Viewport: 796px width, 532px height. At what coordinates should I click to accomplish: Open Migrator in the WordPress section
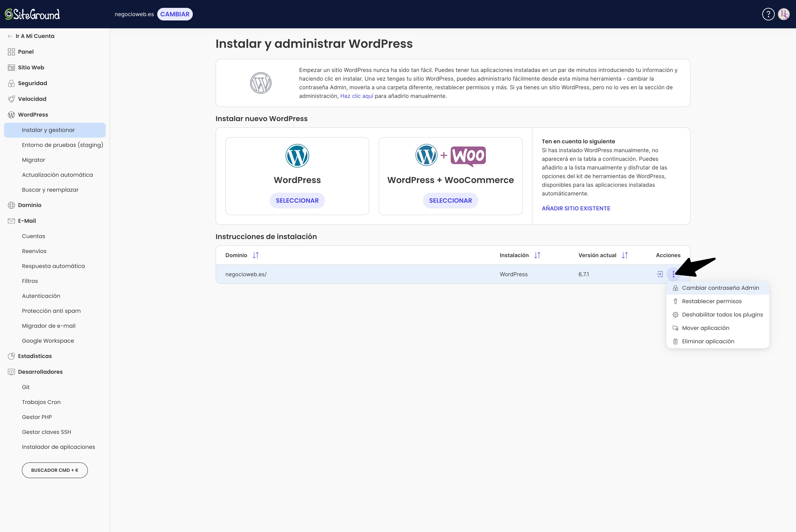33,160
